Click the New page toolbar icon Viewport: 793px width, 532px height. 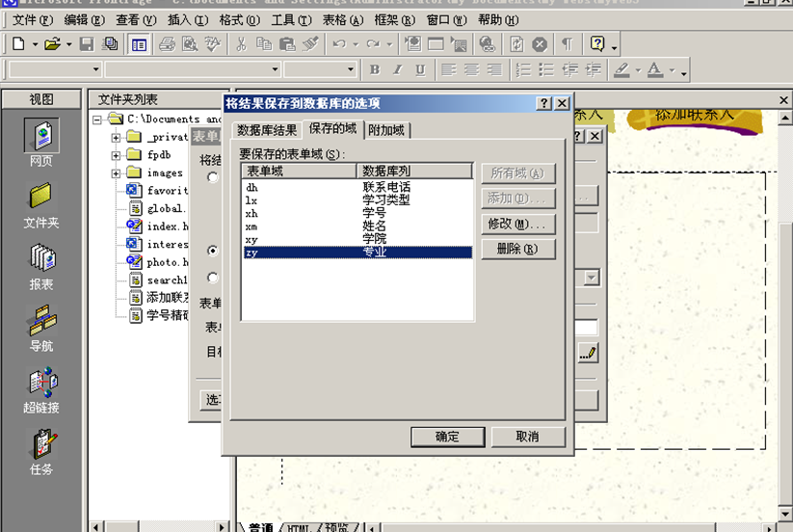[x=18, y=44]
